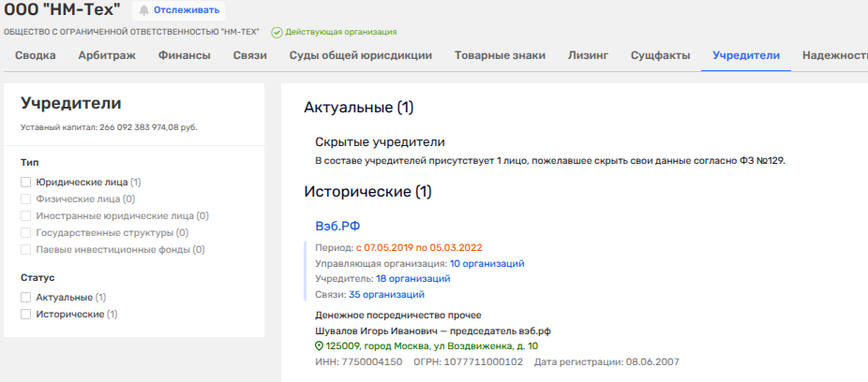Open the 10 организаций managing link
868x382 pixels.
pos(486,264)
